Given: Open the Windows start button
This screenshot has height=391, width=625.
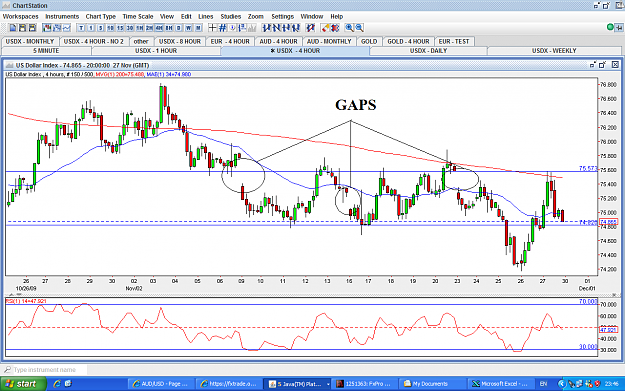Looking at the screenshot, I should [23, 384].
